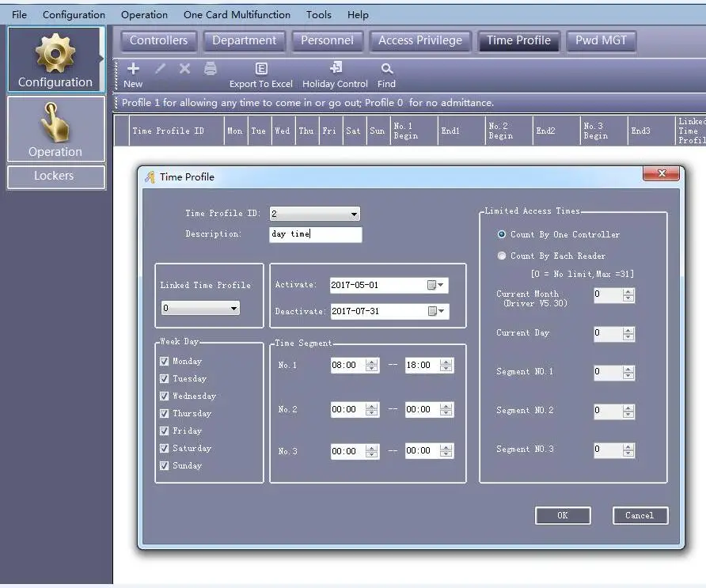Open the File menu
The width and height of the screenshot is (706, 588).
pyautogui.click(x=19, y=15)
